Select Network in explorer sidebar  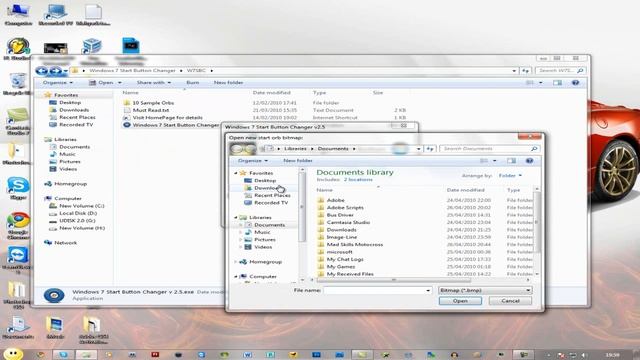tap(65, 242)
